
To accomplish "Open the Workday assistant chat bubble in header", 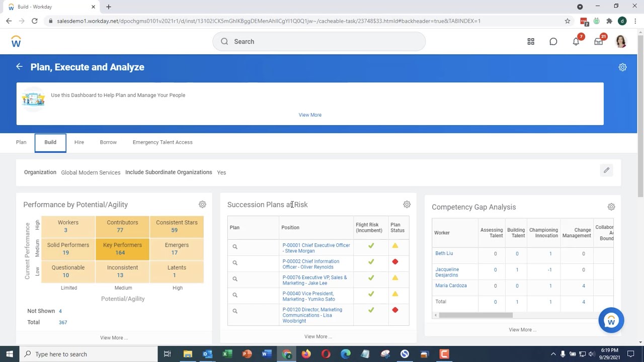I will tap(553, 42).
